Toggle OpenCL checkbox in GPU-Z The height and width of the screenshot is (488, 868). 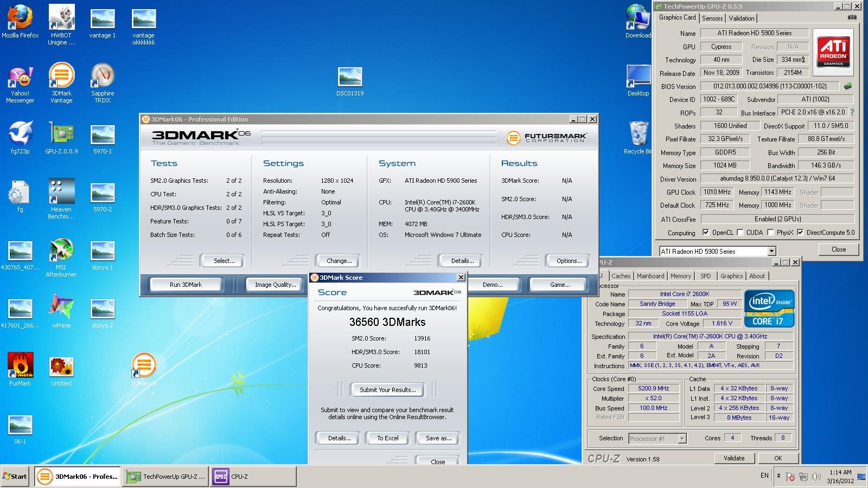(x=706, y=232)
